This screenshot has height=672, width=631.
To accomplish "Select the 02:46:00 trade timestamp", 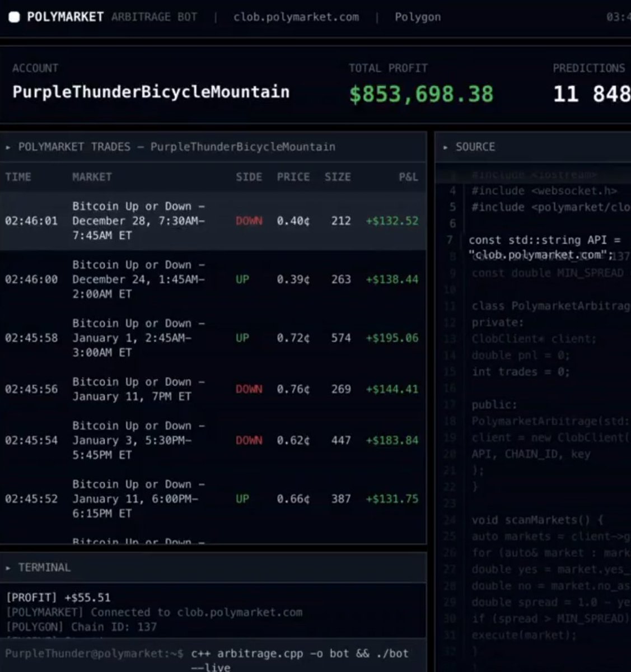I will click(31, 279).
